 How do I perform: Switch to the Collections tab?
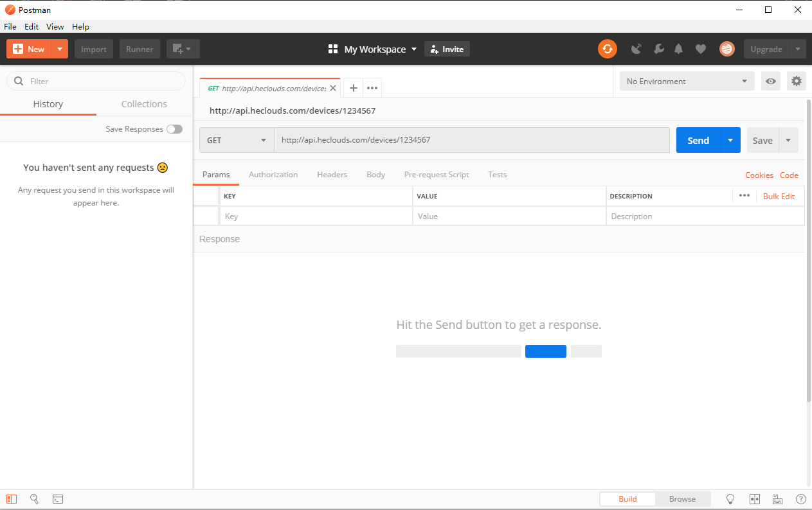[144, 104]
